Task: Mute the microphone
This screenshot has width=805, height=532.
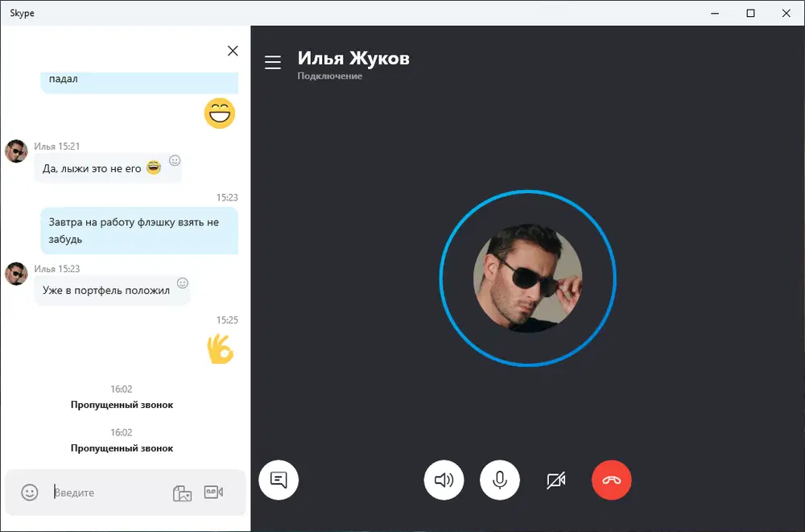Action: (500, 480)
